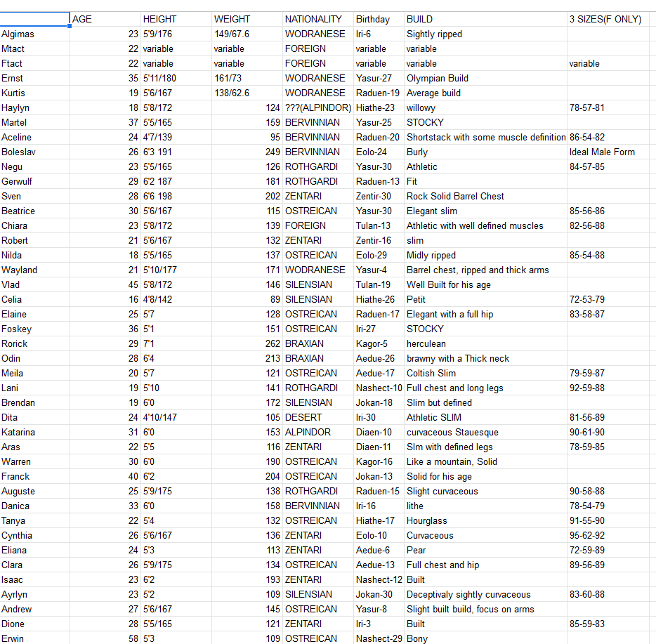
Task: Click the 'Ideal Male Form' cell
Action: tap(608, 152)
